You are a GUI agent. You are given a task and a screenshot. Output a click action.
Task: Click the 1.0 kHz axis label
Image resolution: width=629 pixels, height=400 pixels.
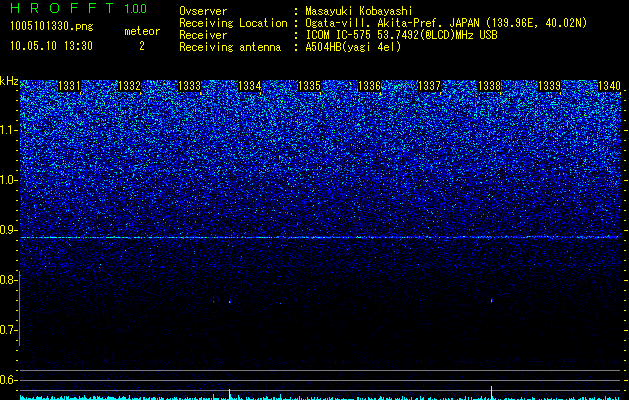pos(9,180)
